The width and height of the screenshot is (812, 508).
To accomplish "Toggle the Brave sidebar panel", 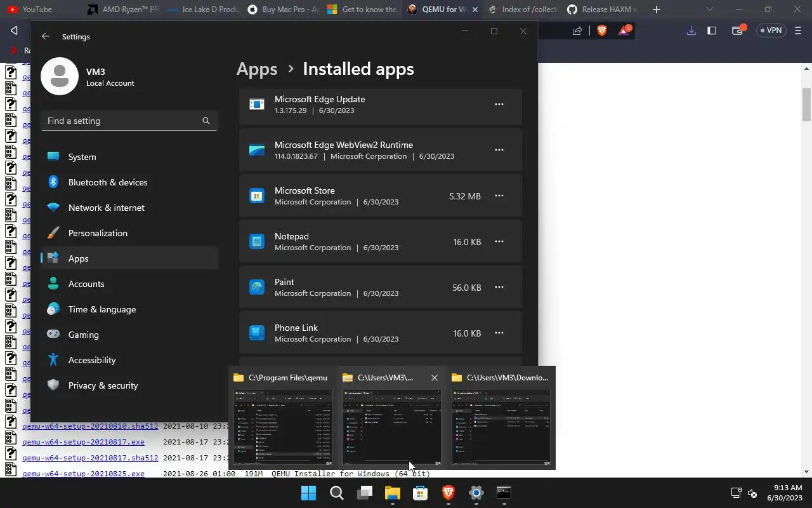I will point(712,30).
